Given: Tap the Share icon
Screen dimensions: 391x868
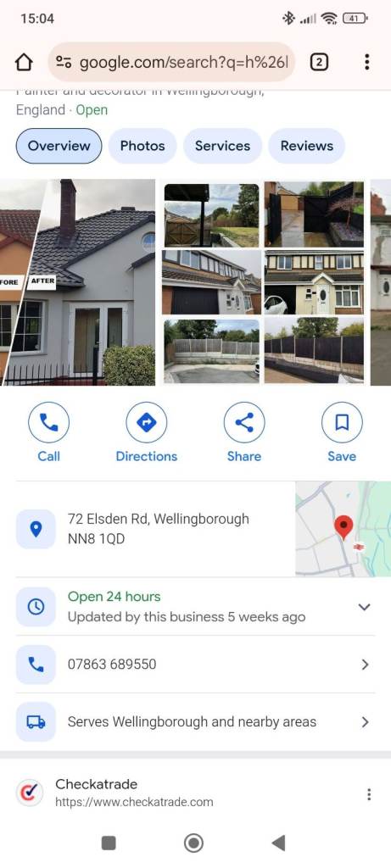Looking at the screenshot, I should [x=244, y=423].
